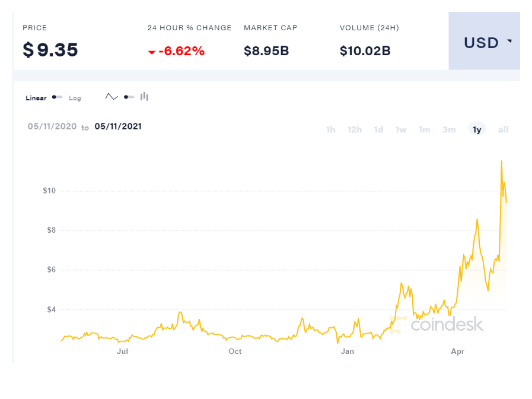Image resolution: width=532 pixels, height=399 pixels.
Task: Show the all-time range
Action: (x=503, y=129)
